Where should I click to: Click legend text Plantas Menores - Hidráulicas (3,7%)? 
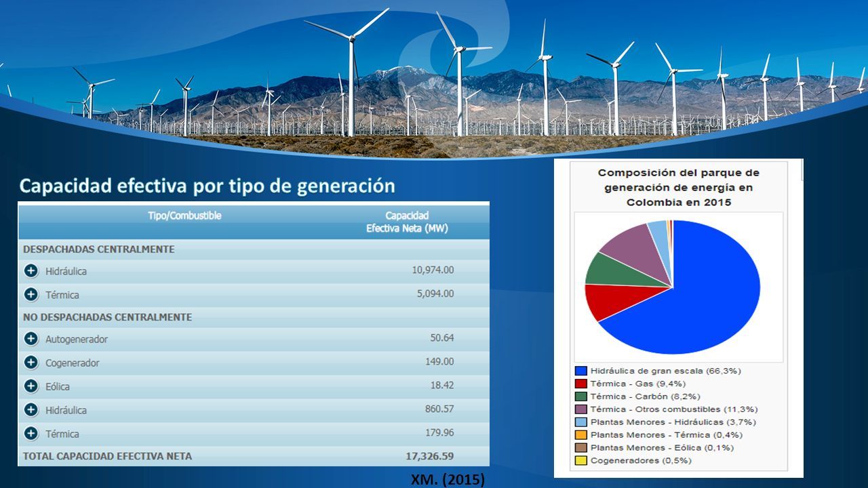673,422
